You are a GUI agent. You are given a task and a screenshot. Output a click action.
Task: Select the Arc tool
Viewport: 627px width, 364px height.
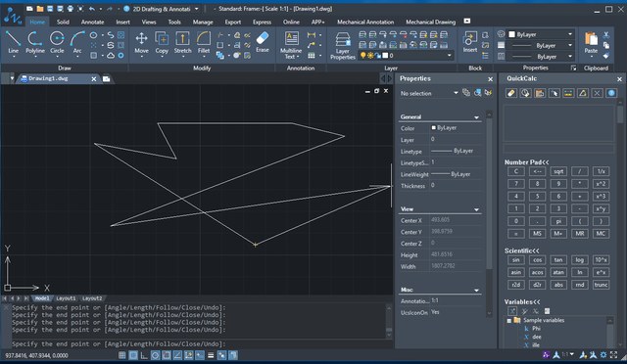pos(77,42)
